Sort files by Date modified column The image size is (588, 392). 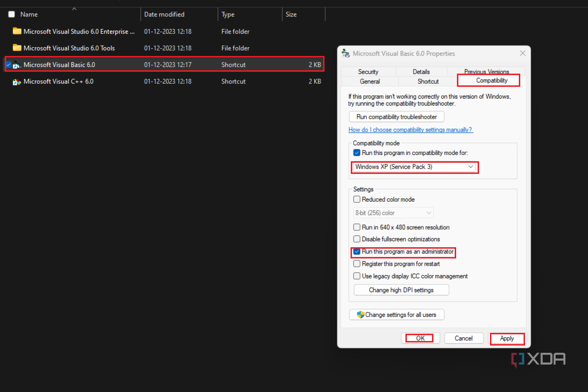(164, 14)
